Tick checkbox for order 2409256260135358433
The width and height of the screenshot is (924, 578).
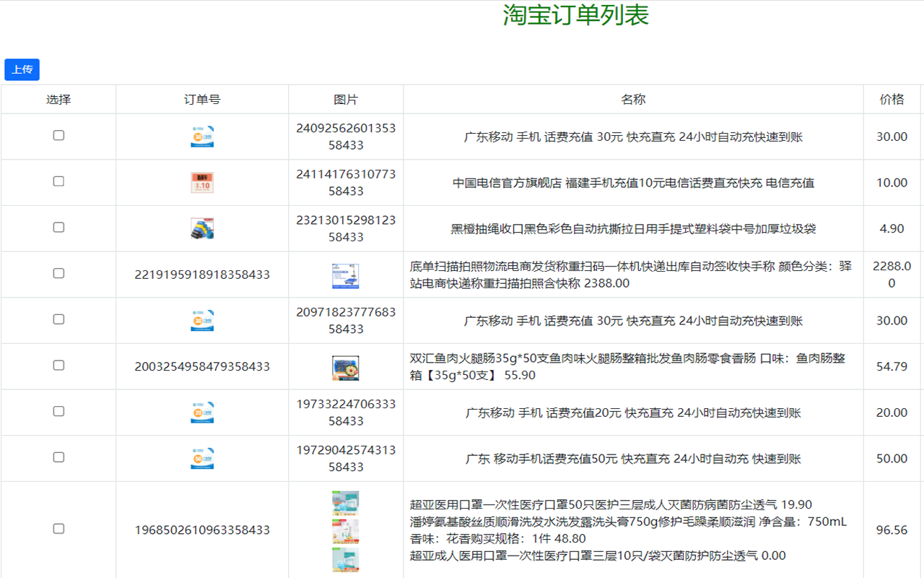click(58, 135)
